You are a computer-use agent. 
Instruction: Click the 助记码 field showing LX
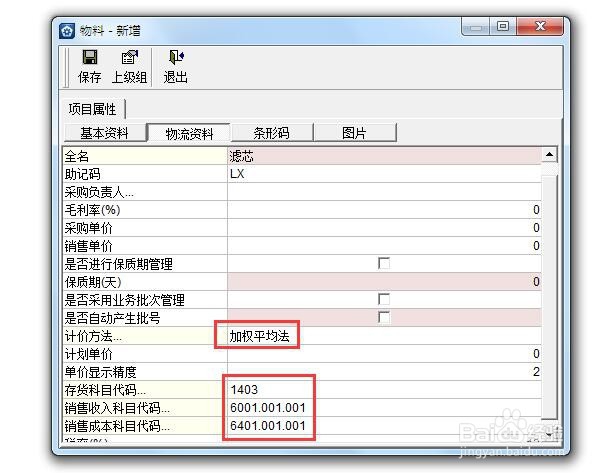(x=384, y=174)
